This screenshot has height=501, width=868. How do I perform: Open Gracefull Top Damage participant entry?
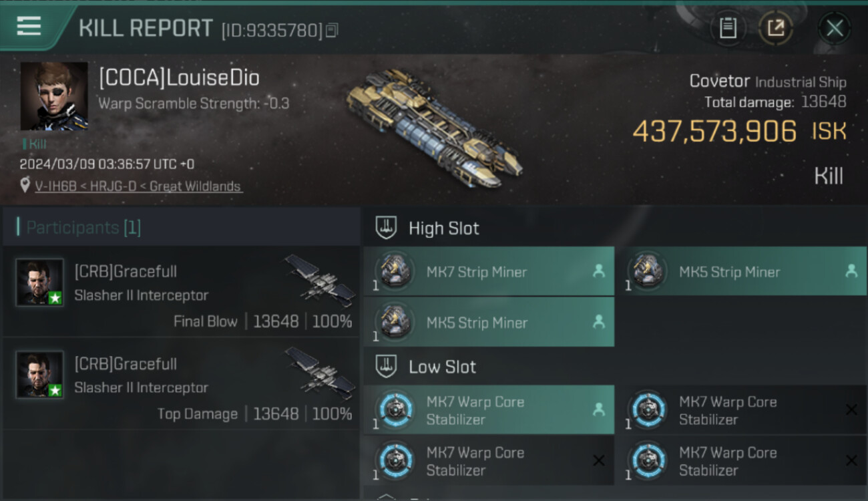182,383
